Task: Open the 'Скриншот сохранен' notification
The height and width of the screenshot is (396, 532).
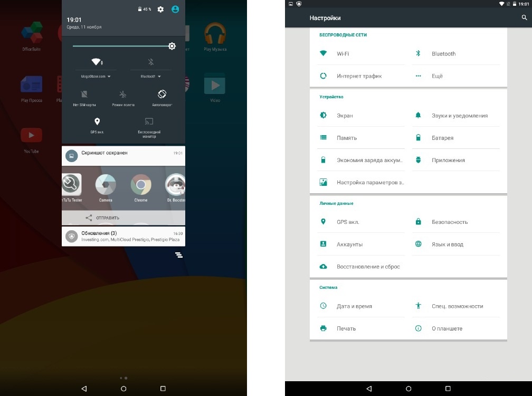Action: 123,156
